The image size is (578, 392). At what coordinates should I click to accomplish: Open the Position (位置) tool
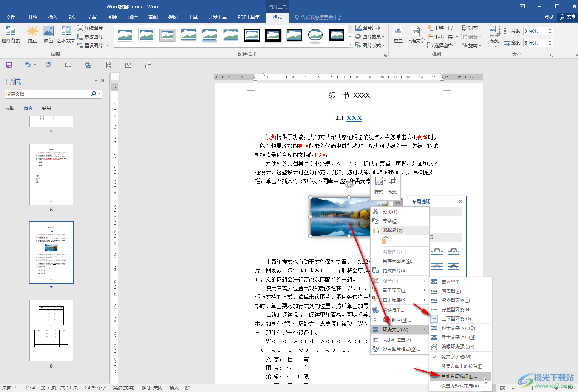tap(398, 36)
